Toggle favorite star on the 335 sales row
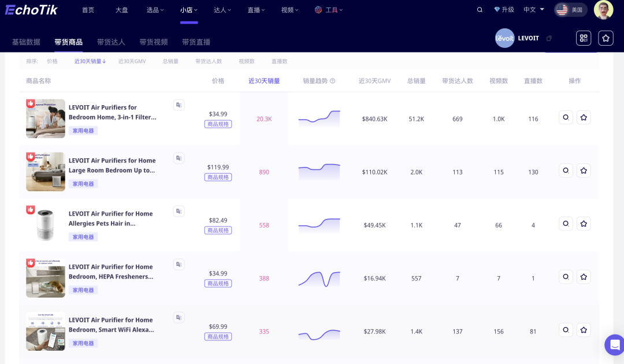Viewport: 624px width, 364px height. coord(584,330)
